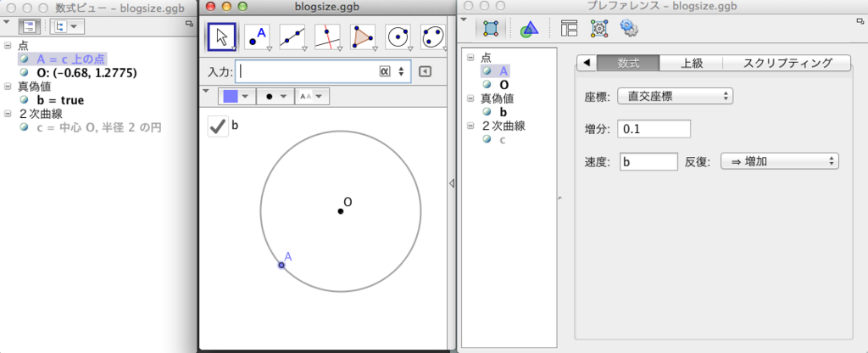The width and height of the screenshot is (868, 353).
Task: Toggle visibility bullet of circle c in Algebra view
Action: coord(23,127)
